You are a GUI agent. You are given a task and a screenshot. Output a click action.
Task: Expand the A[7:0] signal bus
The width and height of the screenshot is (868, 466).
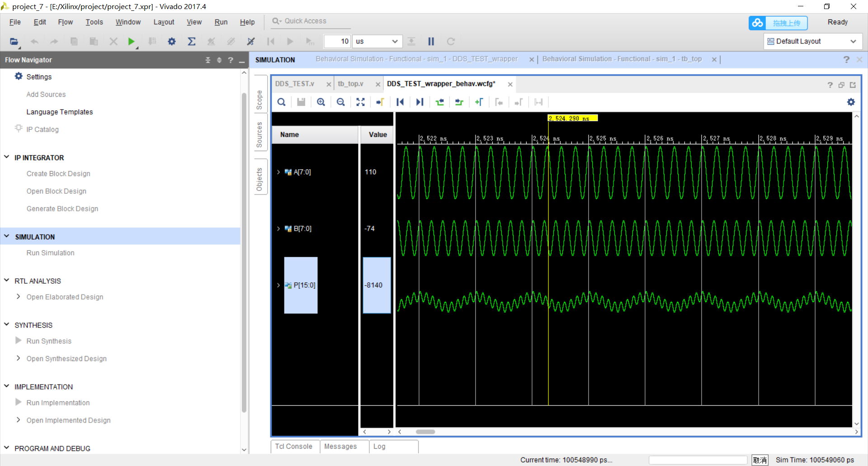pyautogui.click(x=278, y=172)
